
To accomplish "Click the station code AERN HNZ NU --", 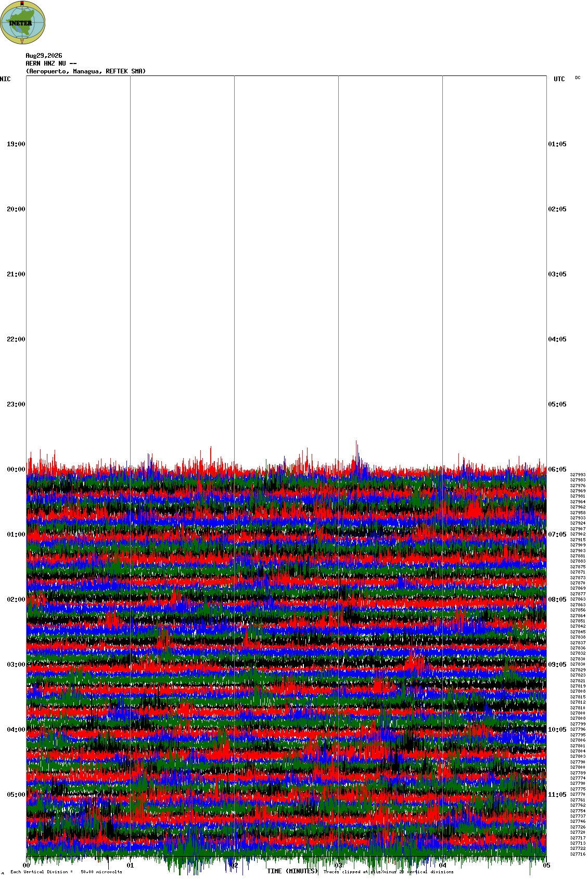I will coord(51,63).
